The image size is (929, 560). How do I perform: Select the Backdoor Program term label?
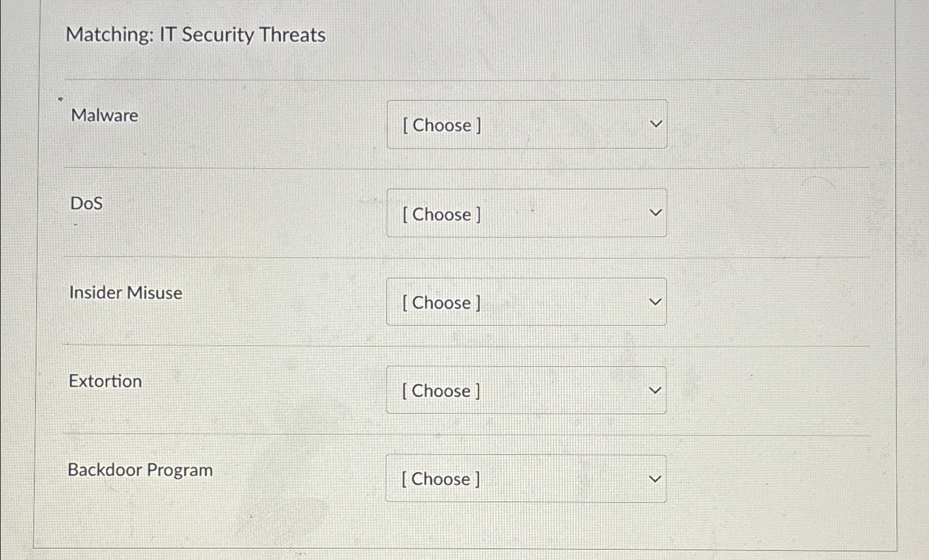(140, 470)
